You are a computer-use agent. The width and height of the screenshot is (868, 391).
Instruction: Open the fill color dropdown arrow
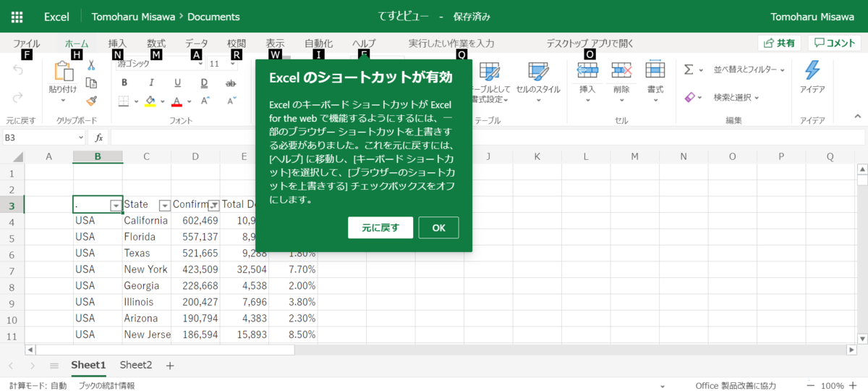point(162,101)
